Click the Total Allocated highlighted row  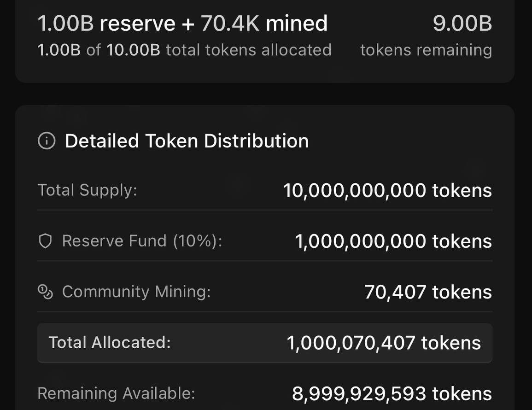tap(265, 343)
